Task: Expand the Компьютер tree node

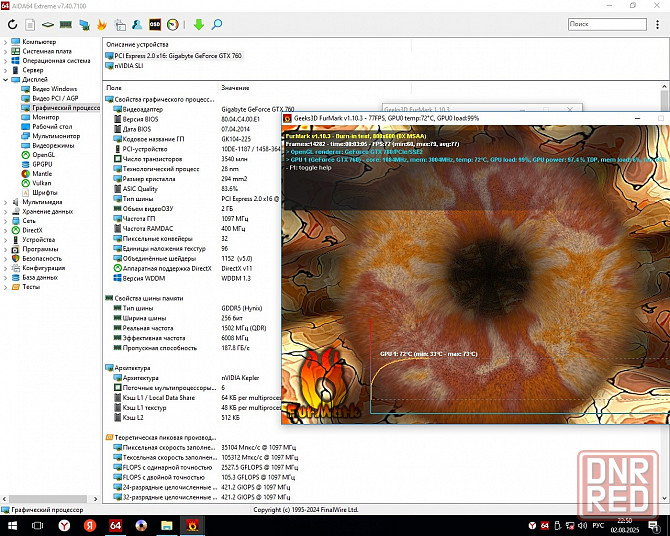Action: pyautogui.click(x=6, y=42)
